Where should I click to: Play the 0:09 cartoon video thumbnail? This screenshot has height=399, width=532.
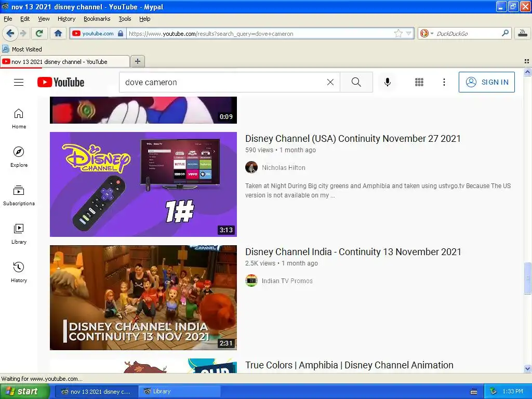(x=143, y=110)
